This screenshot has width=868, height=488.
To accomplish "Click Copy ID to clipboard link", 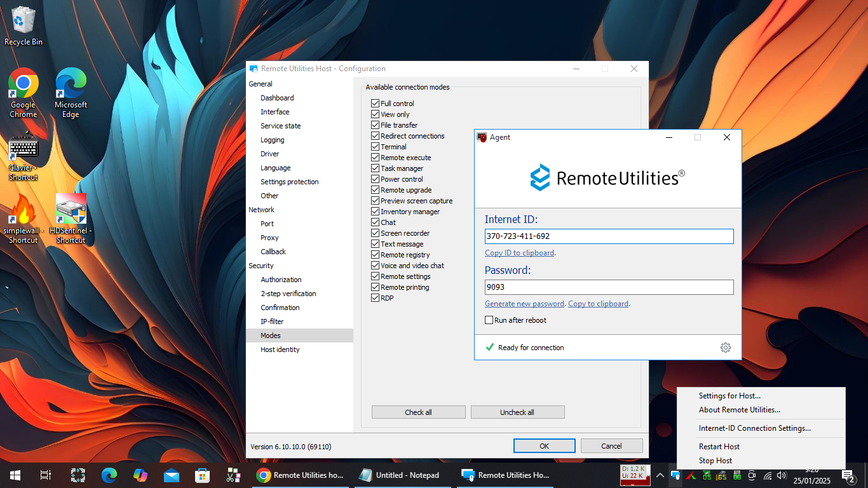I will point(519,253).
